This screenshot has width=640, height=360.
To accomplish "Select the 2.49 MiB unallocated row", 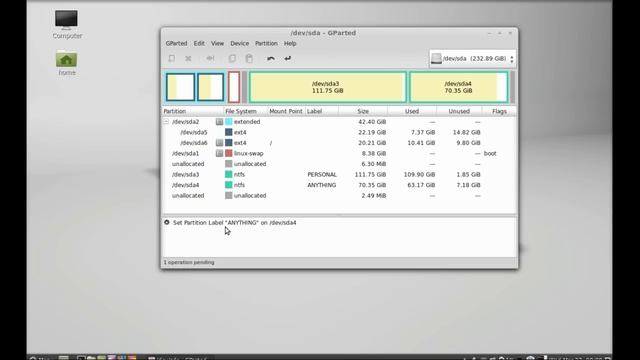I will click(339, 196).
